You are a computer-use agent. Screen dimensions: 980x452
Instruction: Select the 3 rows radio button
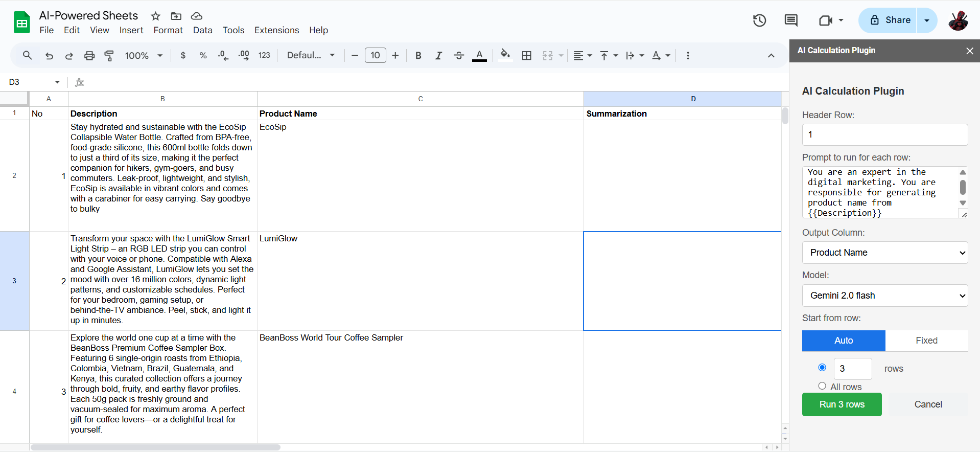pos(822,367)
